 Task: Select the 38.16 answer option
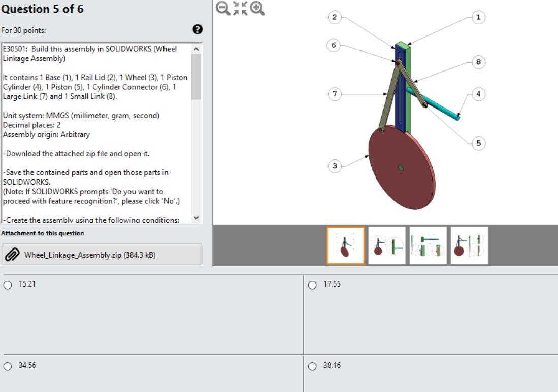[x=312, y=366]
